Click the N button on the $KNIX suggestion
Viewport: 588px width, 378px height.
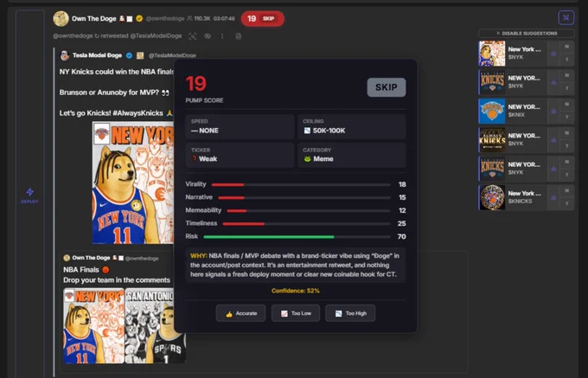coord(566,105)
